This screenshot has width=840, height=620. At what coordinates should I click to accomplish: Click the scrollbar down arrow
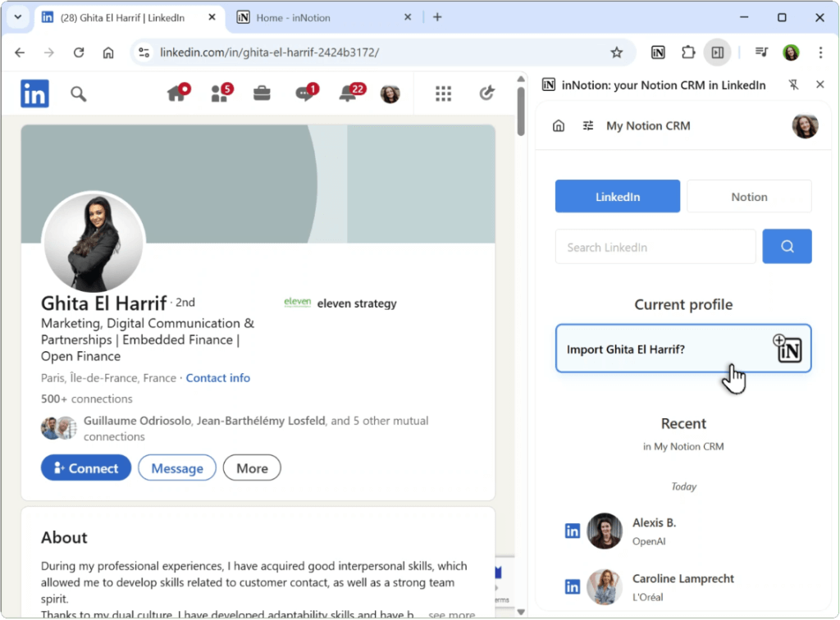pyautogui.click(x=521, y=612)
